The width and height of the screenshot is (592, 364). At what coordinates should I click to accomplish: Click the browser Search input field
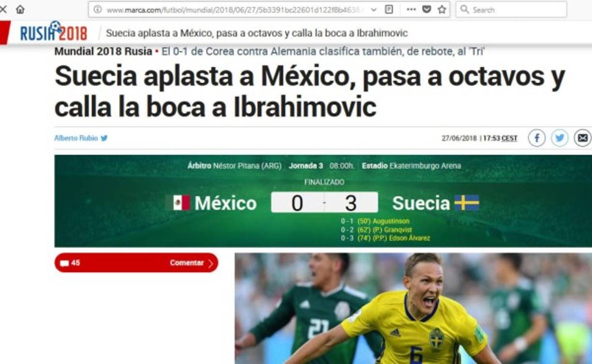[x=511, y=9]
